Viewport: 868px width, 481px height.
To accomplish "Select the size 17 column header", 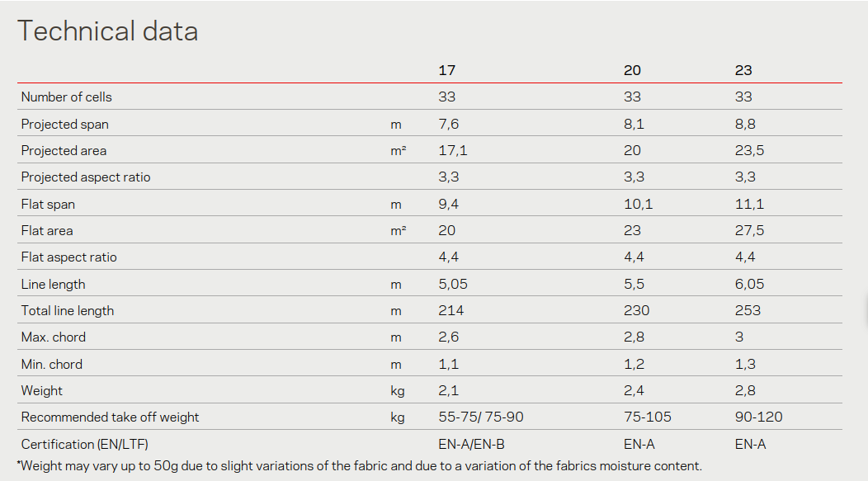I will 446,70.
